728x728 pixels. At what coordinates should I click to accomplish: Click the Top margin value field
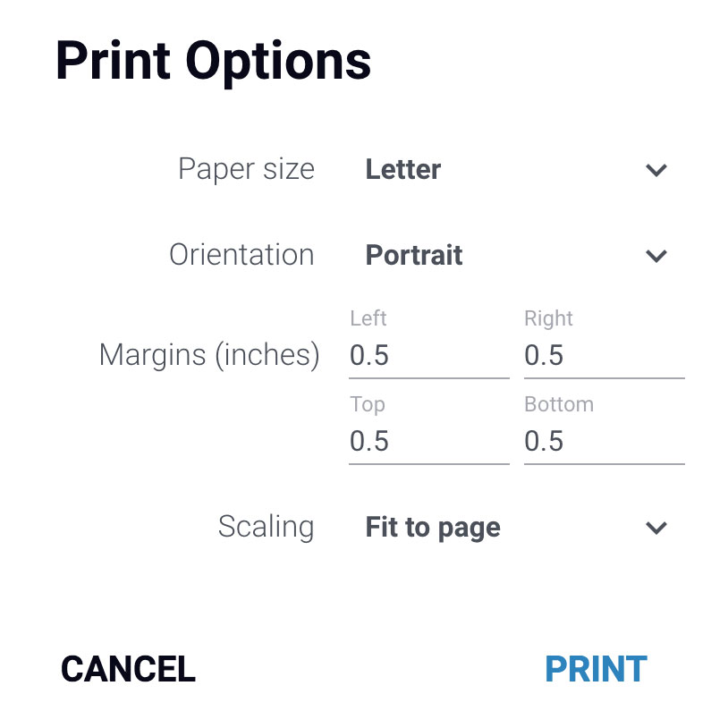coord(429,441)
